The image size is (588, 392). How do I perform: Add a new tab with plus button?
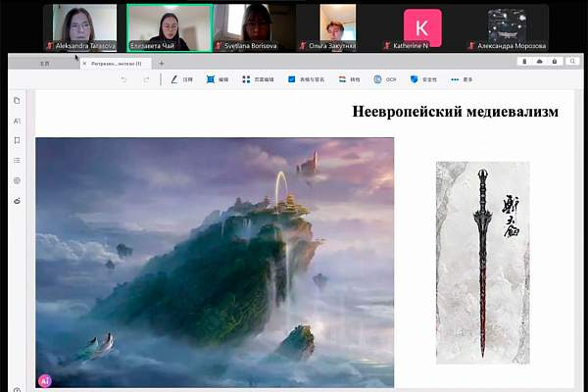click(162, 64)
